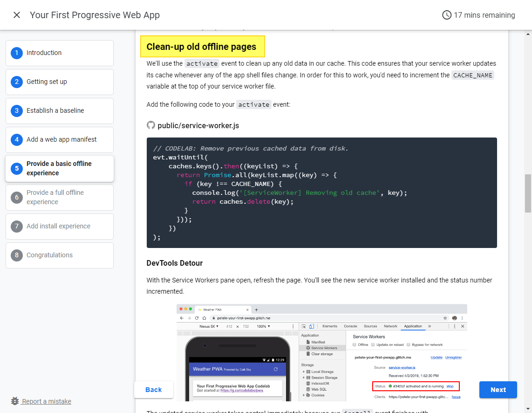
Task: Click the code line evt.waitUntil(
Action: (180, 158)
